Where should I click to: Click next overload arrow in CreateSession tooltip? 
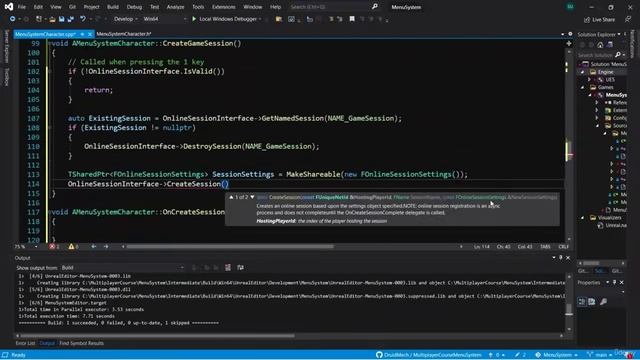(252, 197)
